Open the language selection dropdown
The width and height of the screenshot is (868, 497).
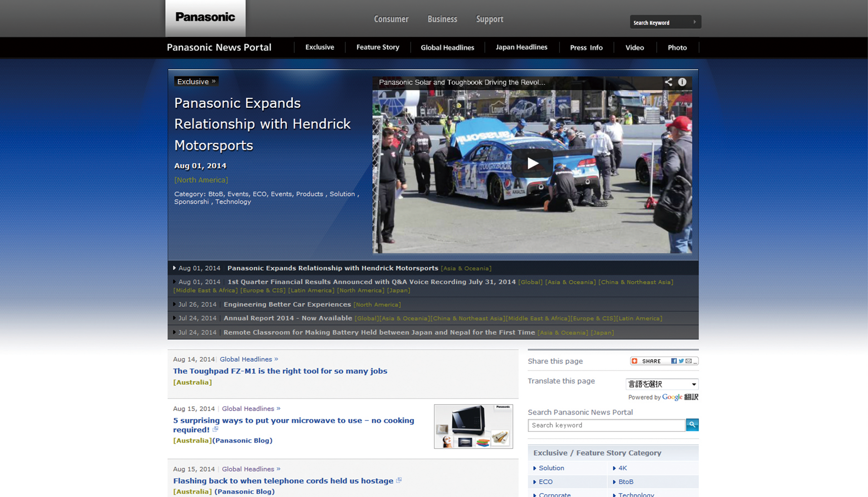(x=662, y=384)
